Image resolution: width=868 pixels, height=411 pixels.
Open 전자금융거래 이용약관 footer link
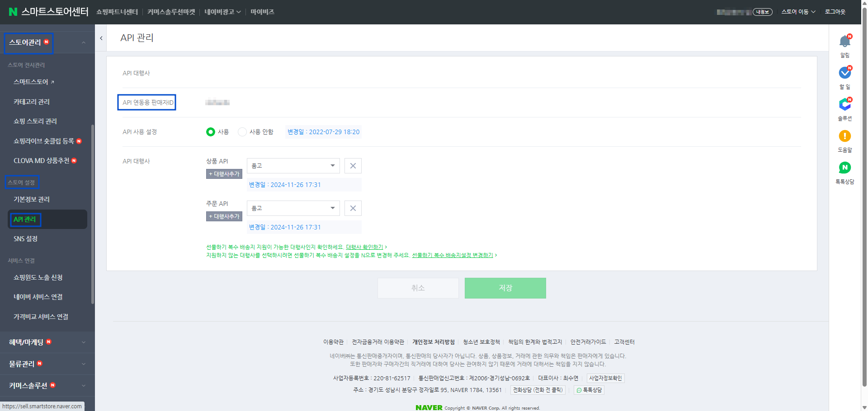(378, 342)
